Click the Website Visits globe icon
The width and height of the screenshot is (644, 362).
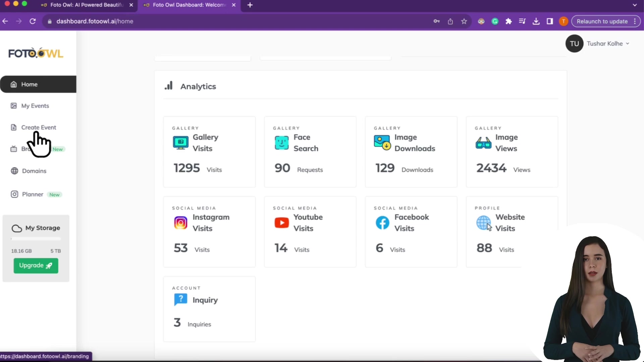click(483, 223)
